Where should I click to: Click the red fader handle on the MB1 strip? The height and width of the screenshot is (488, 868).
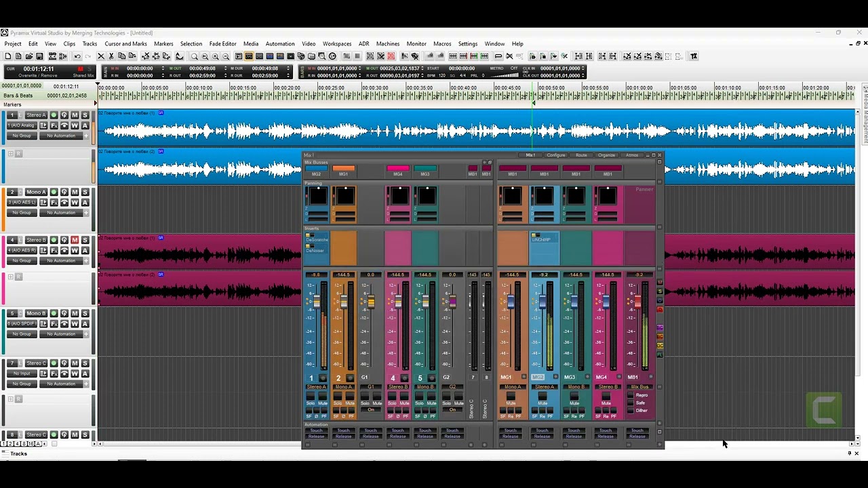637,302
